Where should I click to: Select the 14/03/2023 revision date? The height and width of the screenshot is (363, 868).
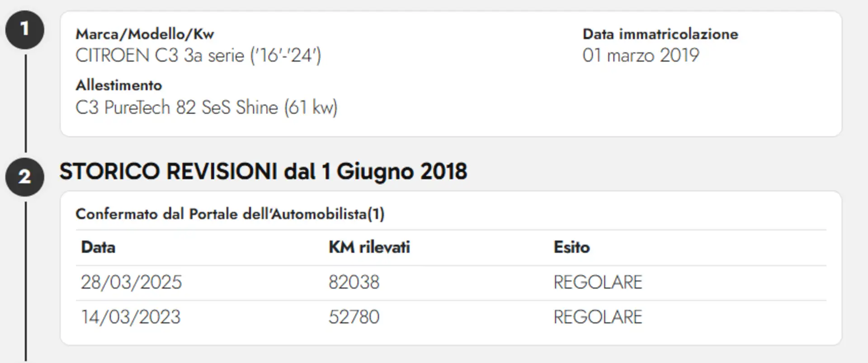131,317
